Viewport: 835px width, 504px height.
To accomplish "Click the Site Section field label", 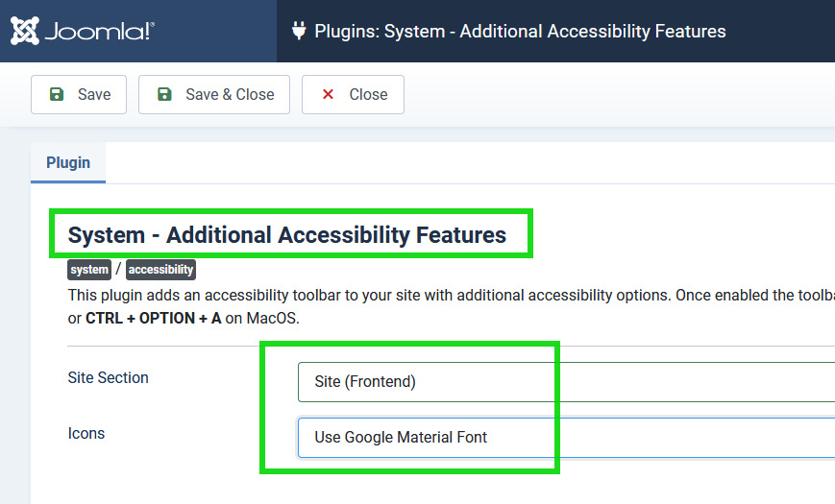I will 108,377.
